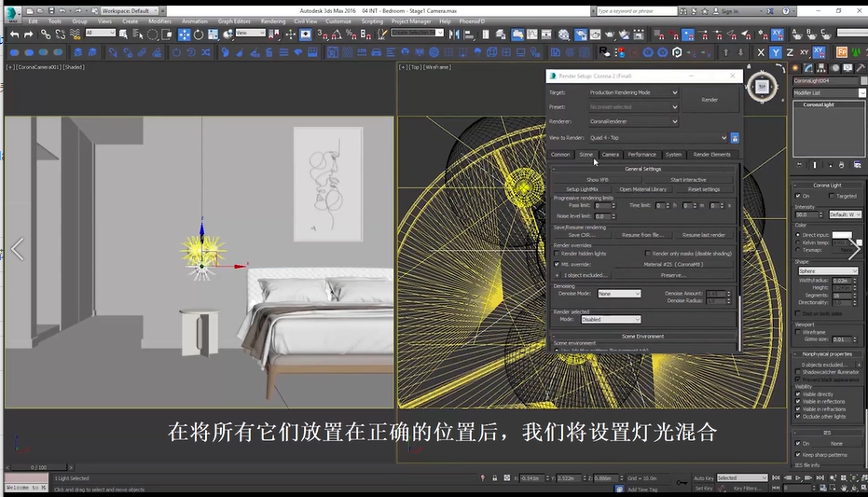Open the Layer Explorer toolbar icon

click(x=501, y=35)
